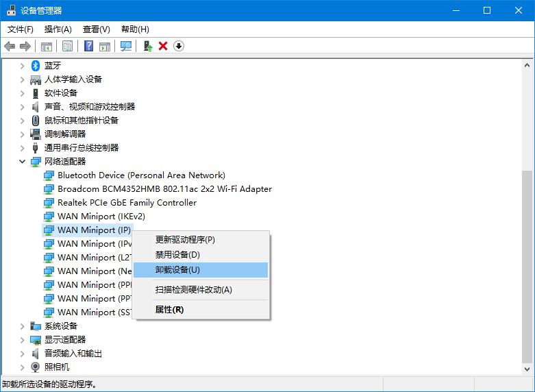Click the vertical scrollbar thumb
Image resolution: width=535 pixels, height=392 pixels.
[527, 267]
